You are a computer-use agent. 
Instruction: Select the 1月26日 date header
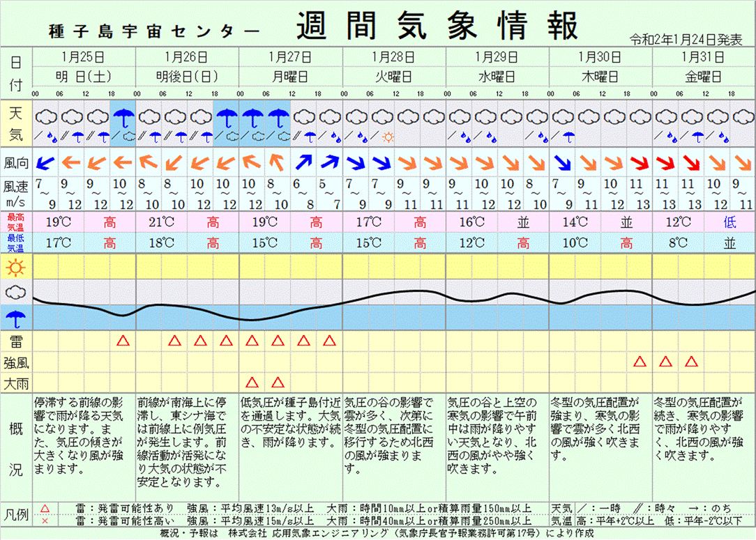click(x=187, y=56)
